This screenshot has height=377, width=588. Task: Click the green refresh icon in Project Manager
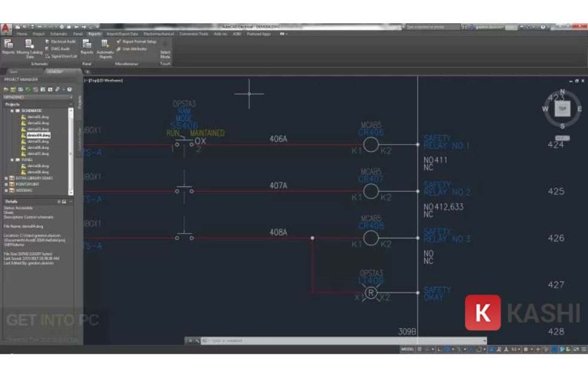pyautogui.click(x=28, y=89)
